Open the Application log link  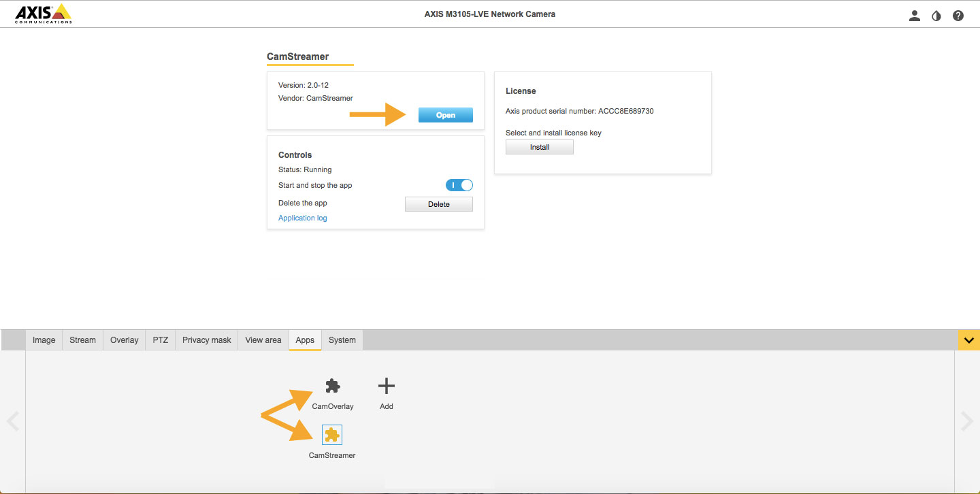tap(303, 218)
